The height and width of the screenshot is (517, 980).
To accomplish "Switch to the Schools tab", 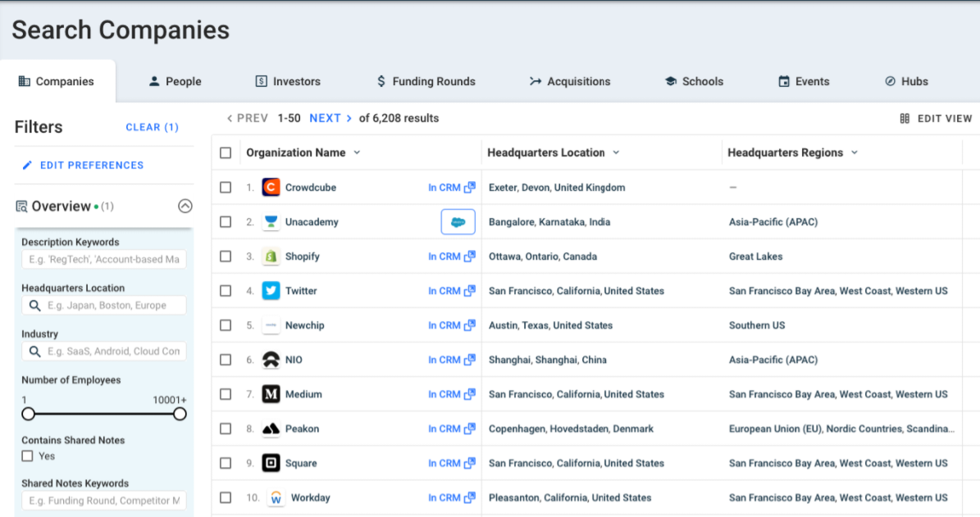I will pyautogui.click(x=694, y=81).
